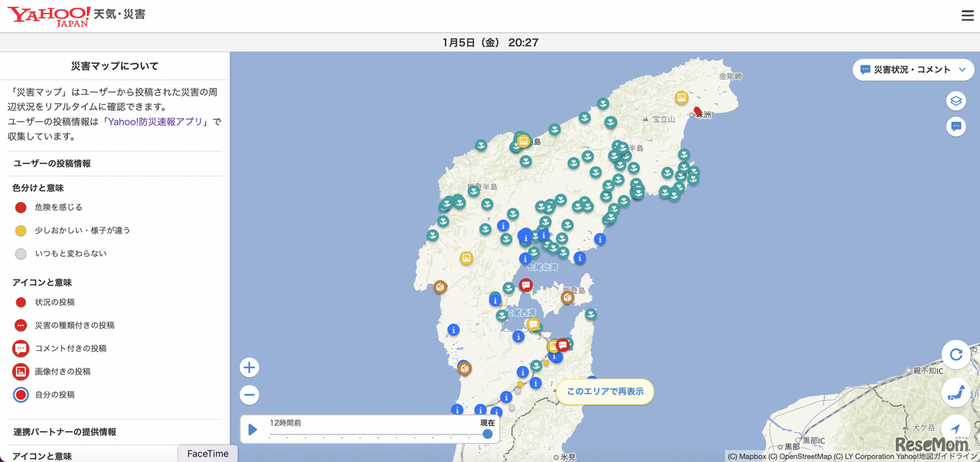Click the 天気・災害 header title
Screen dimensions: 980x462
click(x=119, y=15)
